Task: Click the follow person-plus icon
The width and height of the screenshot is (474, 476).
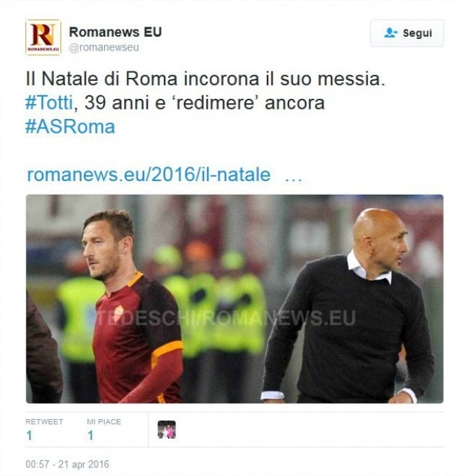Action: pos(390,32)
